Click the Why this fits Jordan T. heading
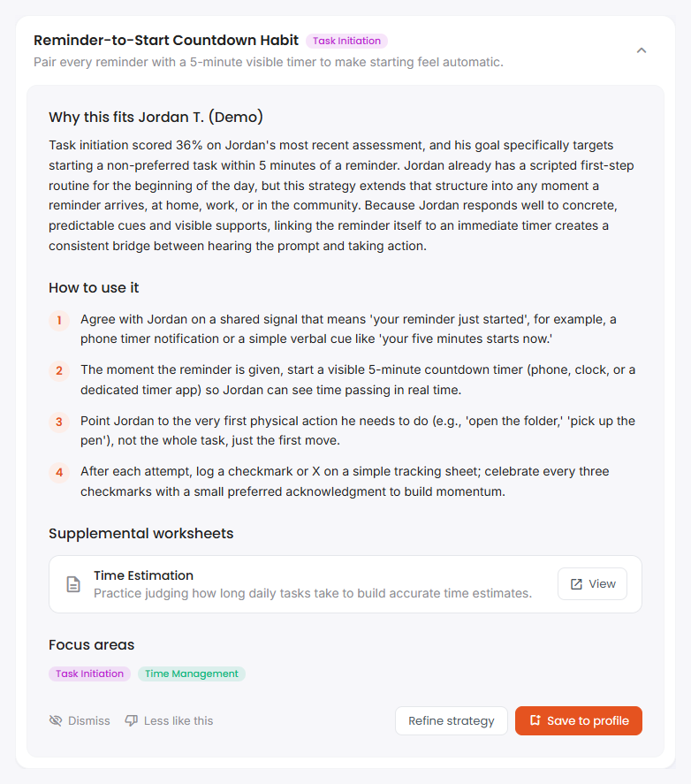This screenshot has width=691, height=784. point(156,117)
